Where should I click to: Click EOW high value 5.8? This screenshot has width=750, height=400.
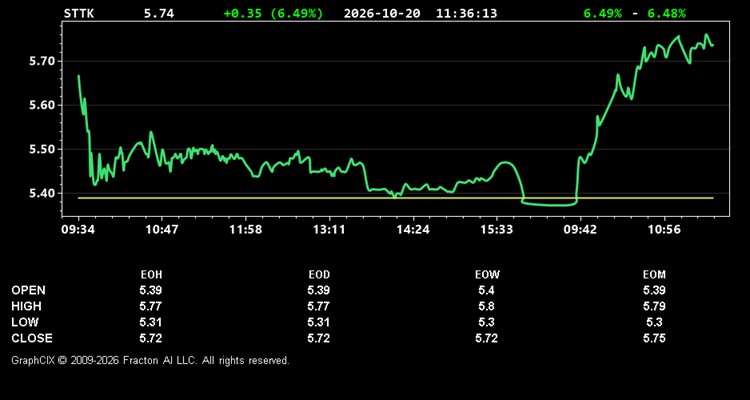pyautogui.click(x=486, y=306)
